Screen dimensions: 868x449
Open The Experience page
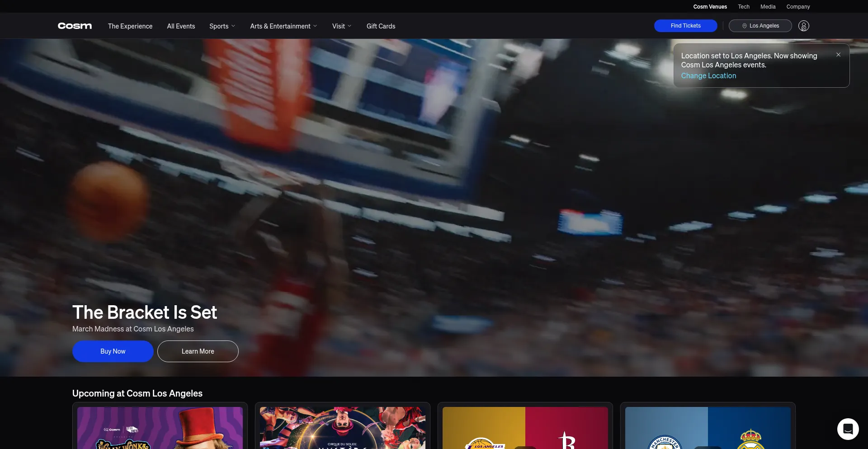pyautogui.click(x=130, y=26)
